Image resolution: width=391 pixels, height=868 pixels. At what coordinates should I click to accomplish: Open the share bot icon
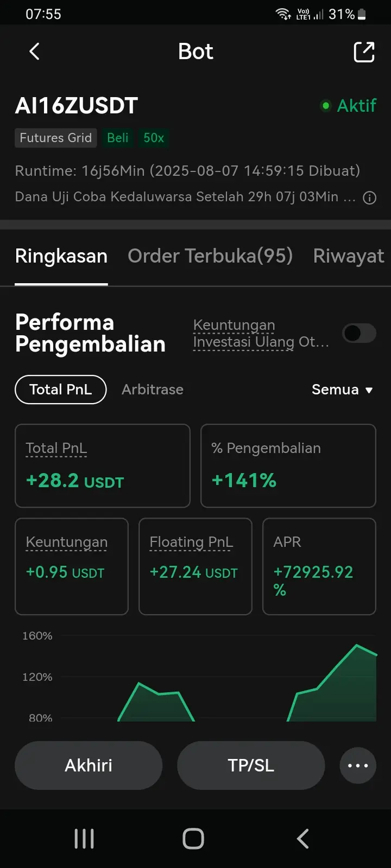(x=364, y=52)
